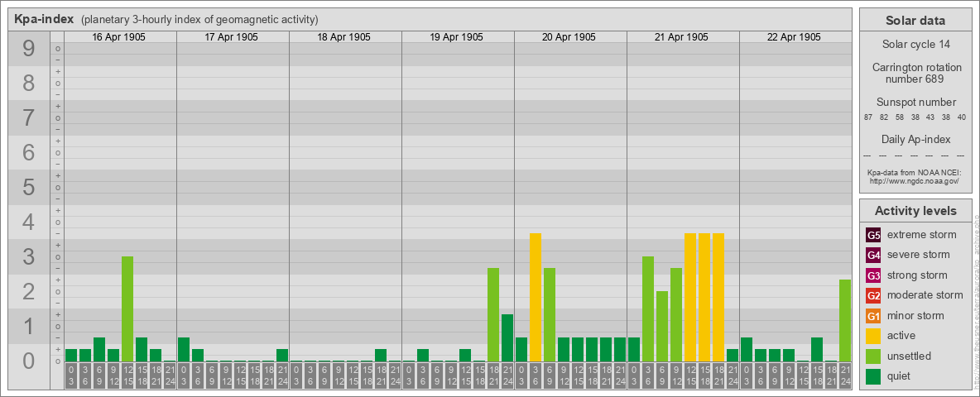Click the 16 Apr 1905 date header
Viewport: 980px width, 397px height.
118,37
